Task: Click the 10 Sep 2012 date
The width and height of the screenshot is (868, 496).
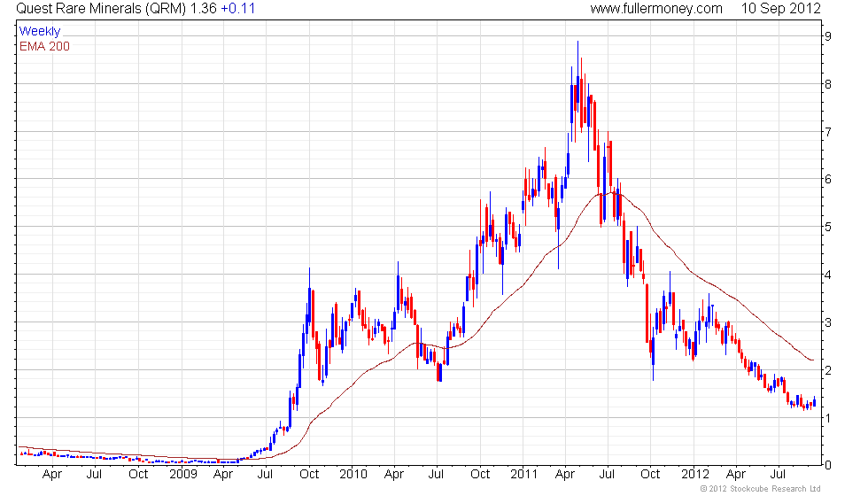Action: (x=780, y=8)
